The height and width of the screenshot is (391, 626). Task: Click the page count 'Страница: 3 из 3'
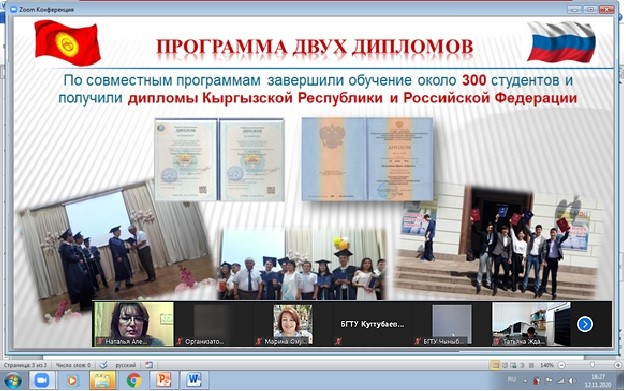coord(25,365)
